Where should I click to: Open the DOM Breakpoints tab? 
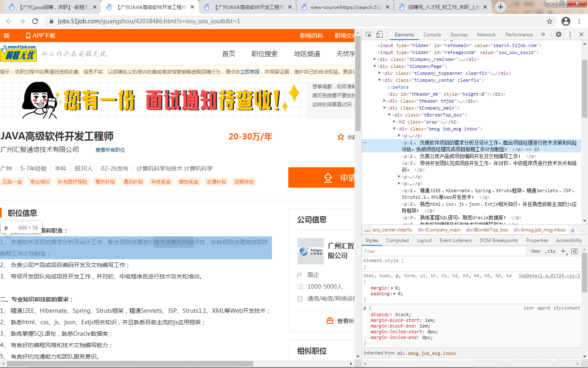tap(499, 240)
